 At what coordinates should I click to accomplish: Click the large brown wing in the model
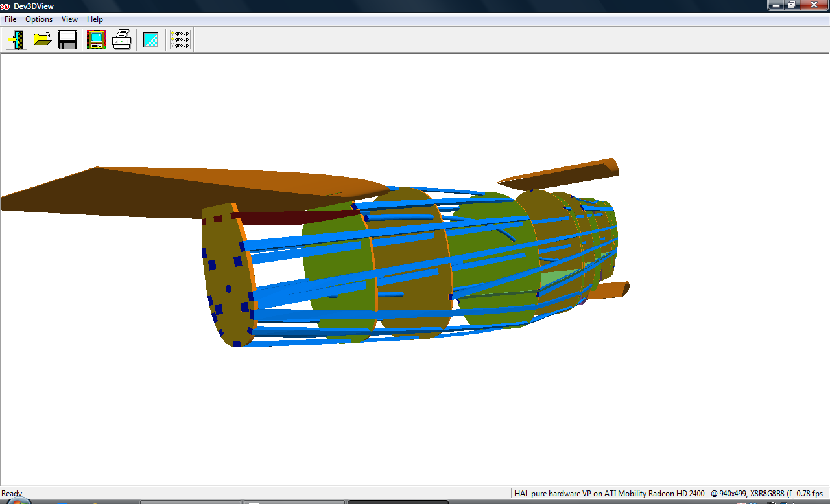(x=130, y=191)
